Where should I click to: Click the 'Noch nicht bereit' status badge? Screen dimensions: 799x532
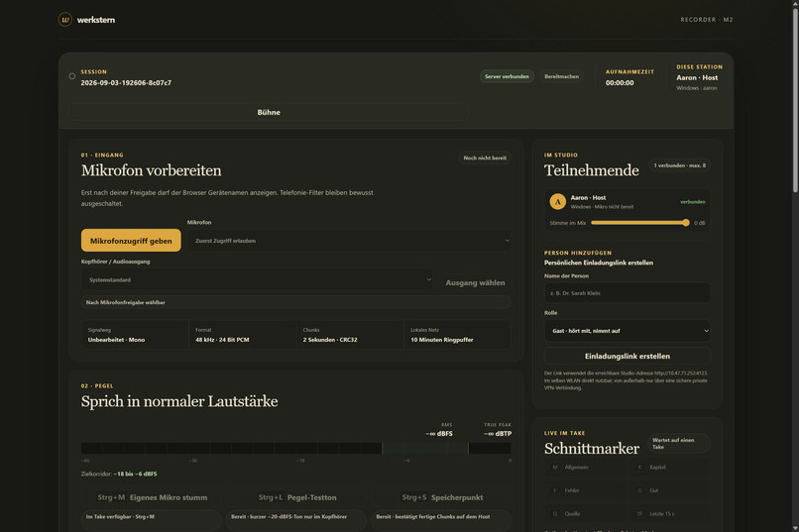[485, 158]
